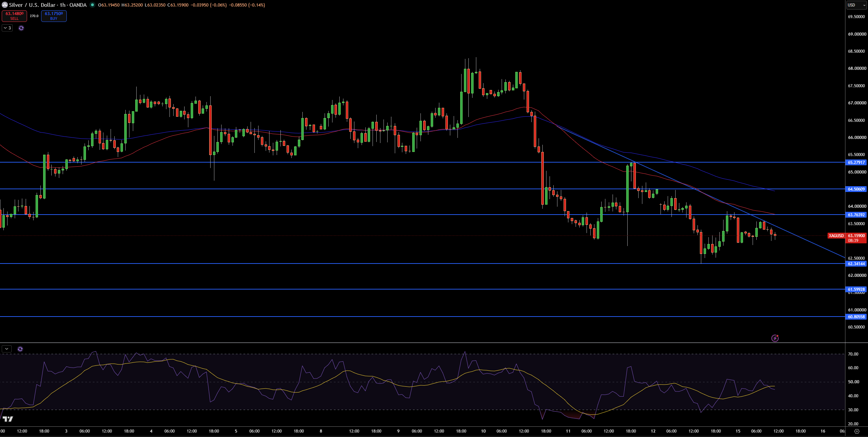Viewport: 868px width, 437px height.
Task: Click the open value O63.19450
Action: pos(109,5)
